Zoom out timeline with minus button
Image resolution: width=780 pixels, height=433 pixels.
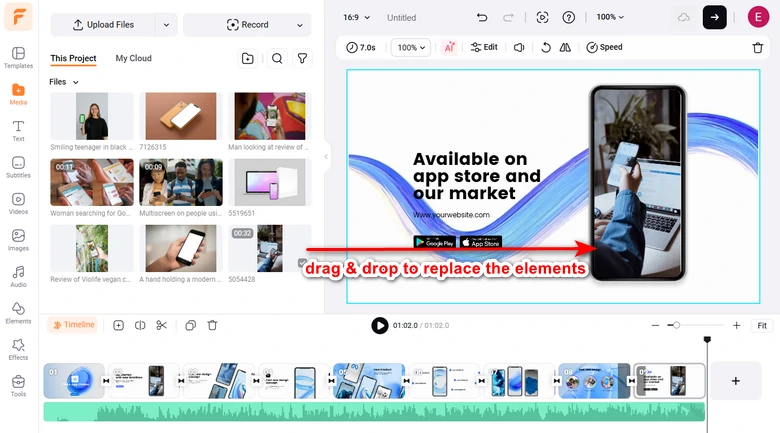tap(655, 325)
